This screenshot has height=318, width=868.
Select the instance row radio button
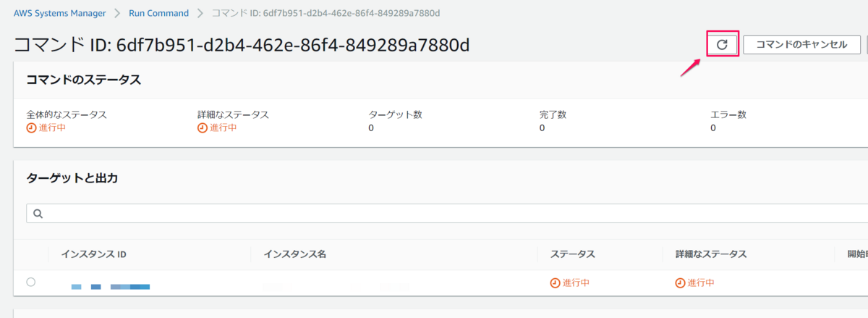click(x=30, y=283)
